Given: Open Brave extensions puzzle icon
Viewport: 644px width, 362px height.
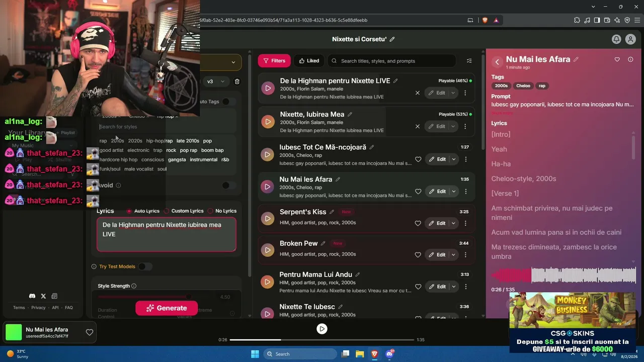Looking at the screenshot, I should [577, 20].
